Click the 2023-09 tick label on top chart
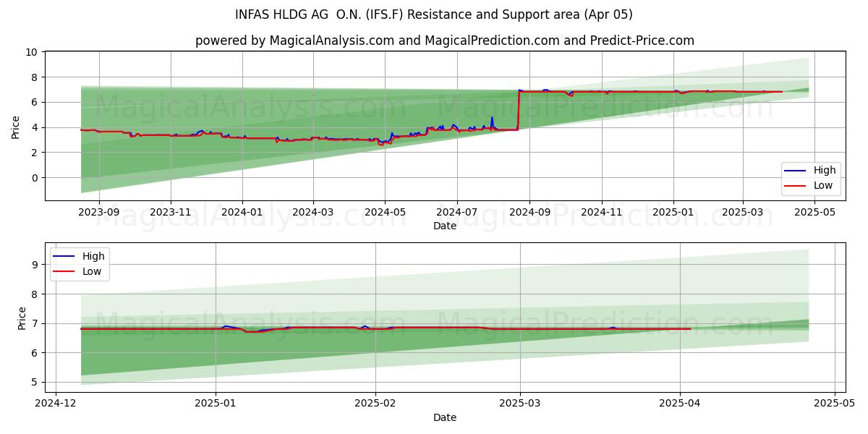868x434 pixels. (99, 213)
